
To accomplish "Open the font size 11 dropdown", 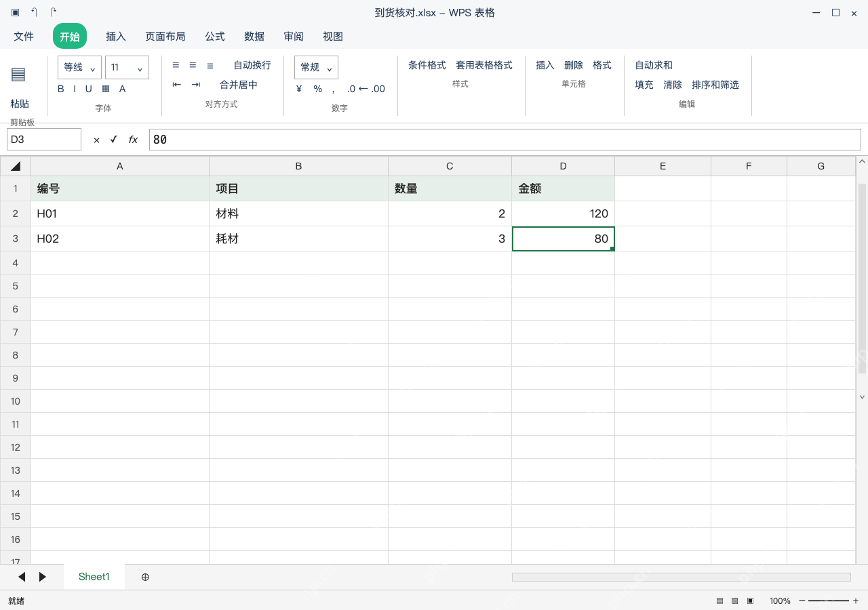I will [x=127, y=67].
